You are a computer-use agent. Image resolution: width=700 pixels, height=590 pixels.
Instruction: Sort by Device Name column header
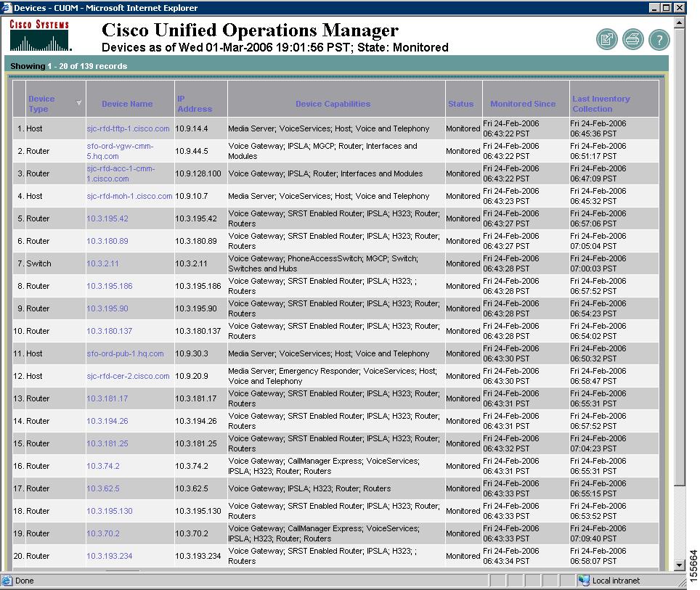click(127, 104)
